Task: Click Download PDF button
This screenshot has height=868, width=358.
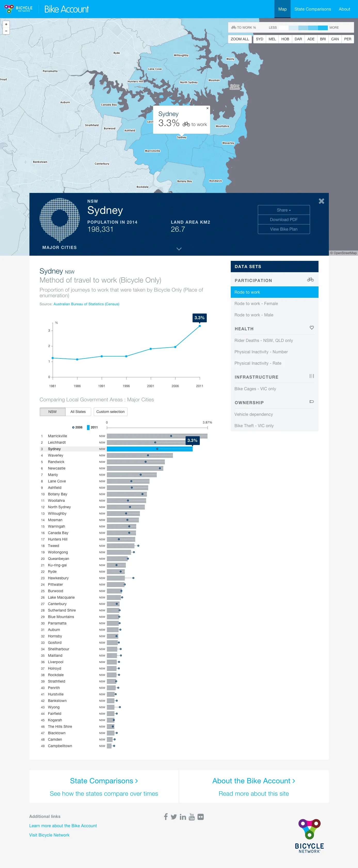Action: tap(284, 219)
